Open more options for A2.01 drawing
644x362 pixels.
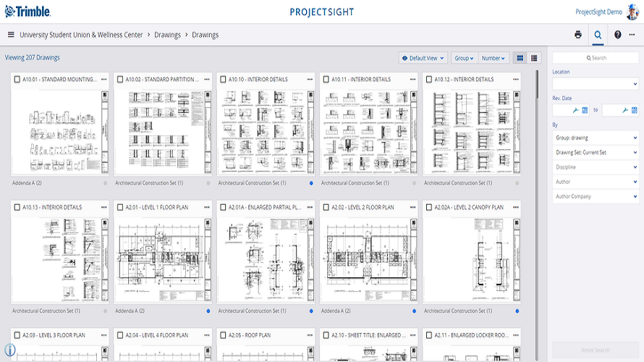click(x=207, y=208)
